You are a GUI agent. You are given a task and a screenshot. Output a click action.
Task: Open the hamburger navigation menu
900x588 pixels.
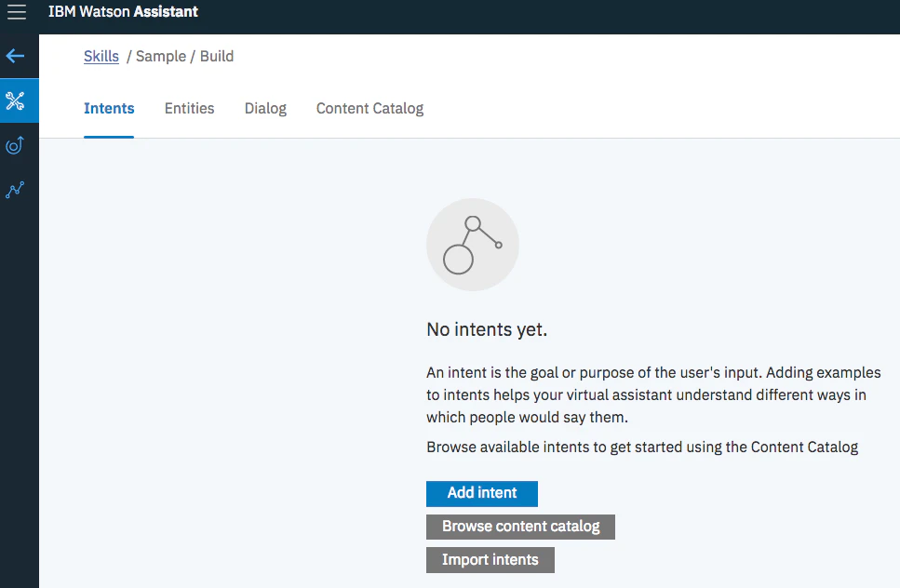[x=17, y=11]
